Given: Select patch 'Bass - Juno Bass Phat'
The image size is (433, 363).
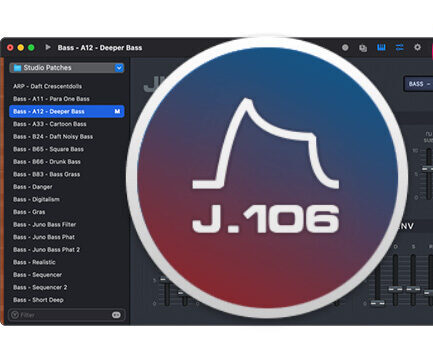Looking at the screenshot, I should 44,237.
